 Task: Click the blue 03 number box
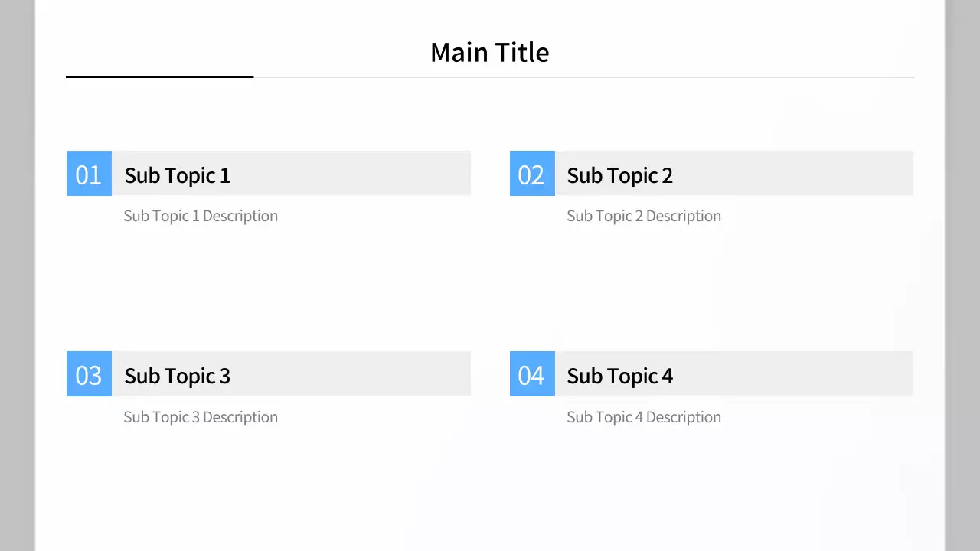pos(89,374)
